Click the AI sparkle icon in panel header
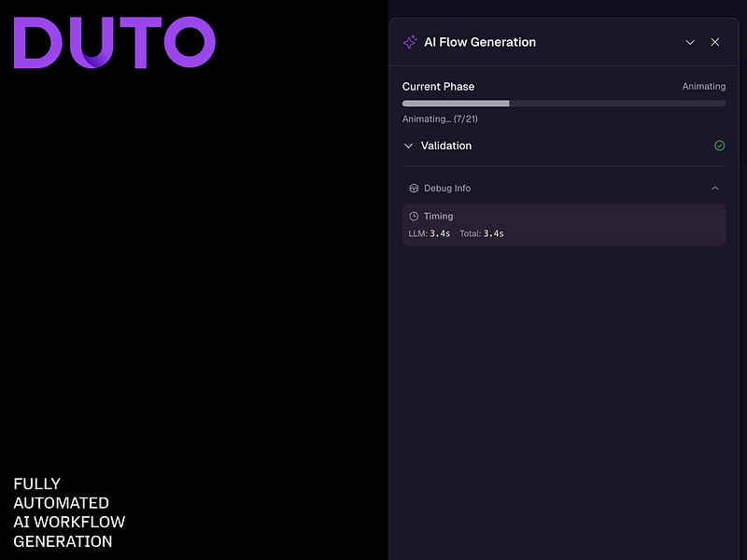747x560 pixels. 410,42
